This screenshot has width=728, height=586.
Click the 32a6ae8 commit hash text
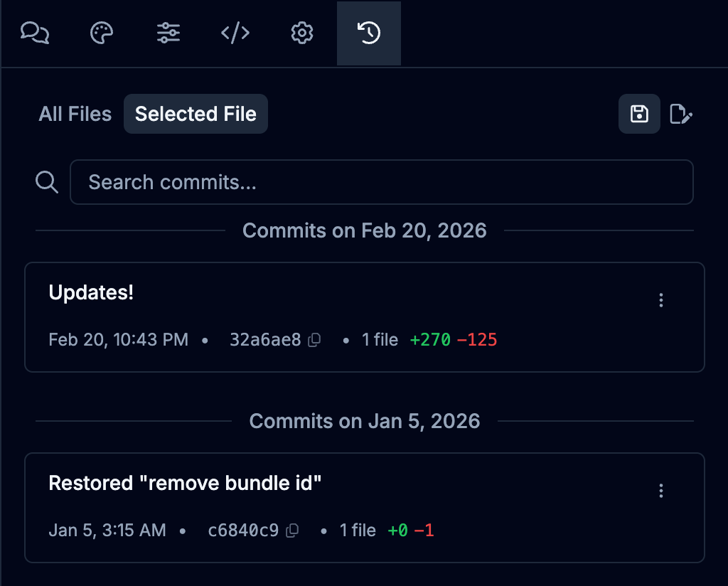pyautogui.click(x=266, y=340)
